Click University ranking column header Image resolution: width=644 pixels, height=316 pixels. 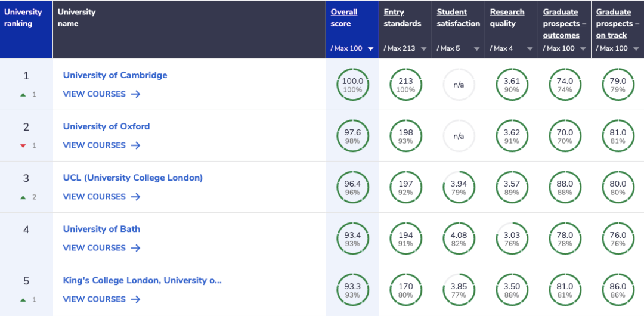(x=26, y=29)
